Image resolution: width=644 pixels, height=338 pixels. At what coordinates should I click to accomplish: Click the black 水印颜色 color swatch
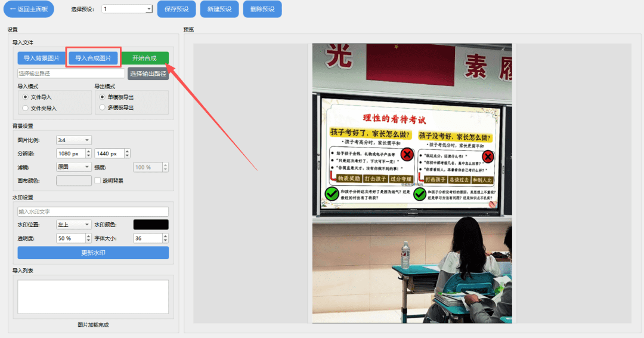(x=151, y=225)
